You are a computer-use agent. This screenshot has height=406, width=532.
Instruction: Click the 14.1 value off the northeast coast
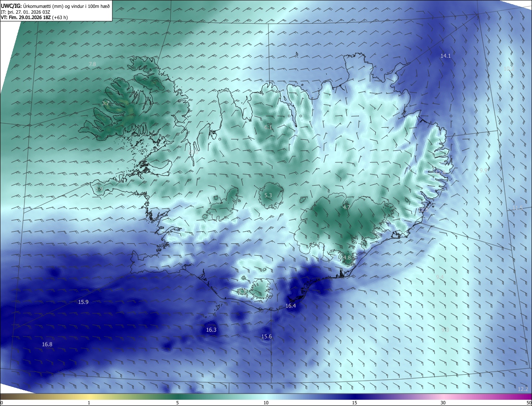point(446,56)
